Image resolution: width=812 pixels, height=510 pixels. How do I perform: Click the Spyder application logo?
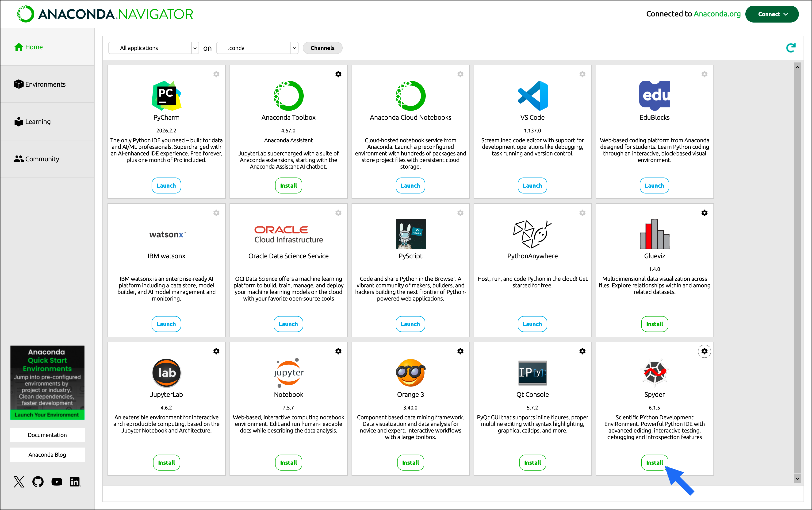[655, 373]
